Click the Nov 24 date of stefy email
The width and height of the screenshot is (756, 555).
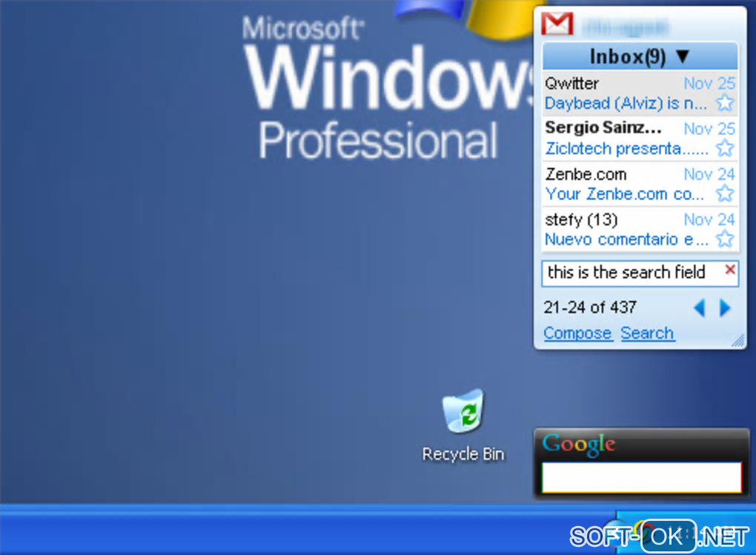(709, 220)
